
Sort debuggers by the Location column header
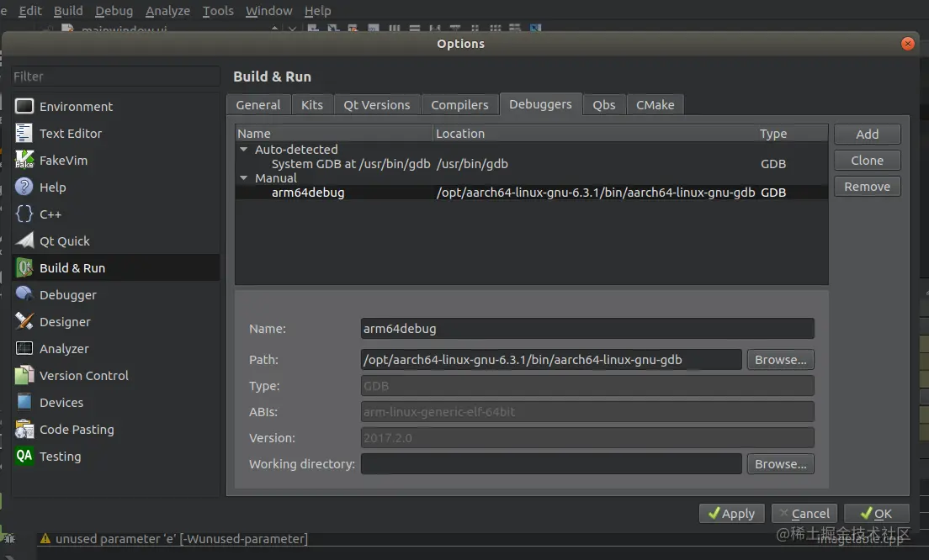click(x=595, y=134)
